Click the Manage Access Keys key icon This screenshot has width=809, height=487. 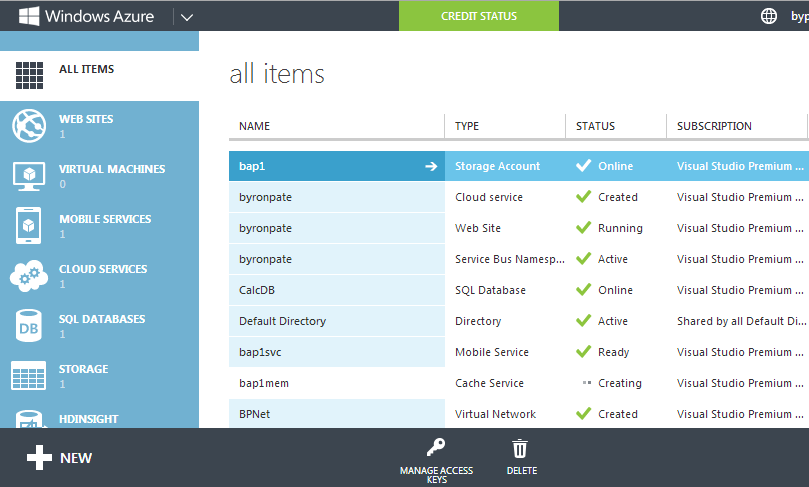point(436,447)
